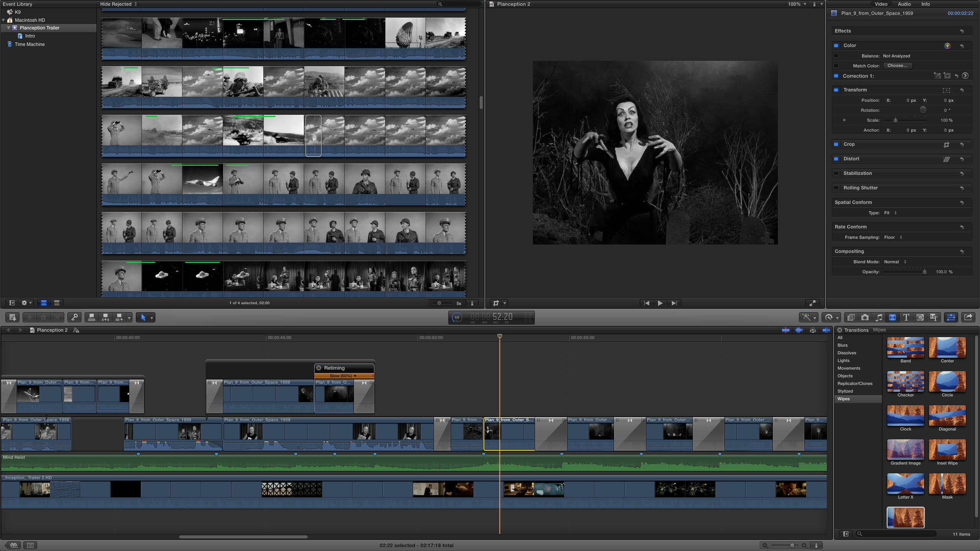The image size is (980, 551).
Task: Click the Share project icon
Action: [968, 317]
